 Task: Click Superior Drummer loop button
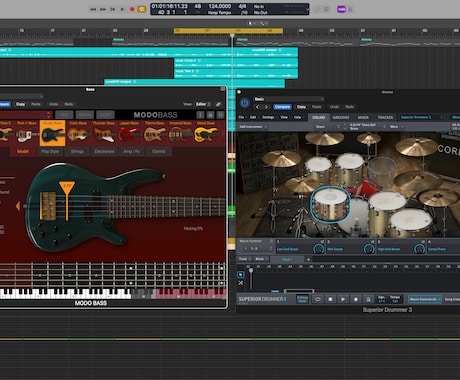coord(318,299)
